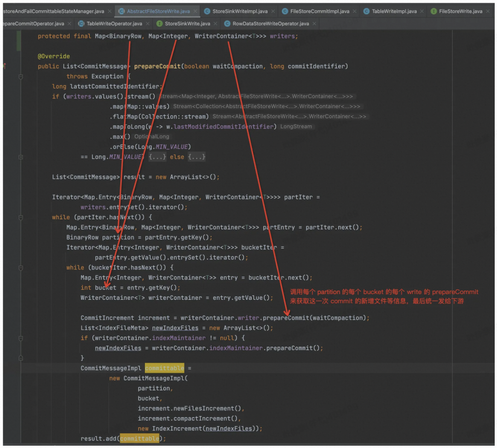Switch to the FileStoreCommitImpl.java tab

pos(319,11)
